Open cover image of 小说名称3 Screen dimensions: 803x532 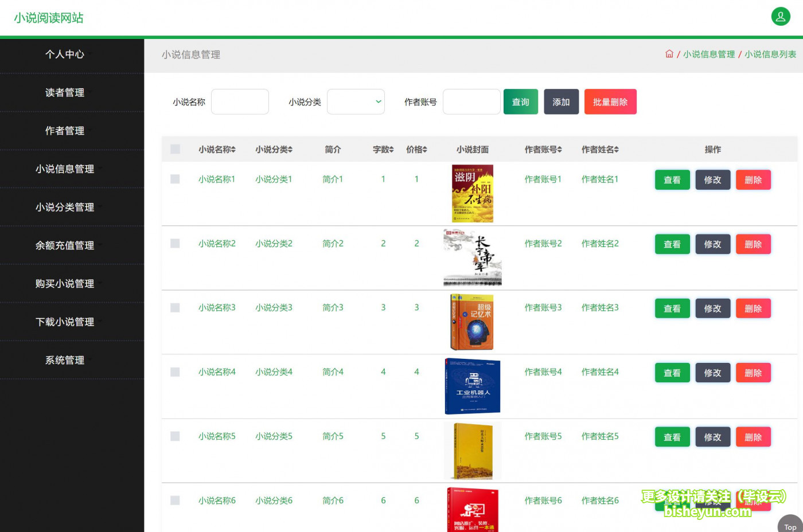pos(473,322)
